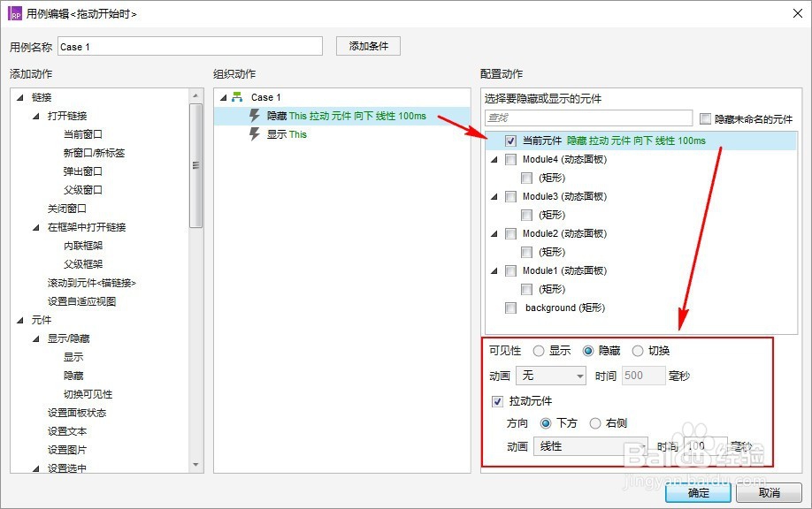812x509 pixels.
Task: Select the 父级窗口 action
Action: click(83, 190)
